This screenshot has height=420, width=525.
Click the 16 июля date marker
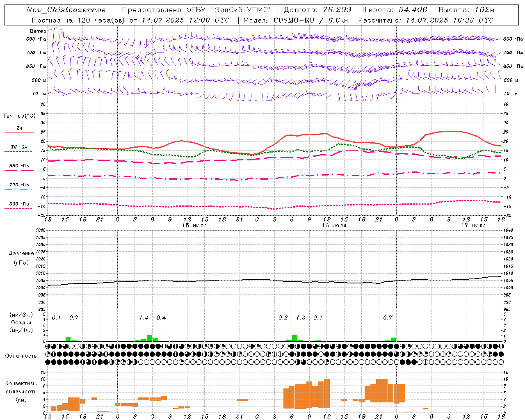pos(334,226)
